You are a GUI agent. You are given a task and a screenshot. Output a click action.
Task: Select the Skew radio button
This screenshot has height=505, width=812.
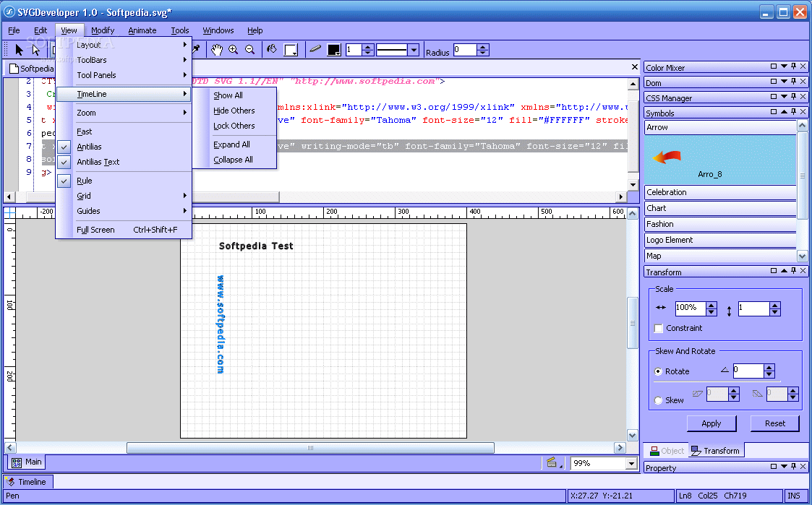pos(658,400)
